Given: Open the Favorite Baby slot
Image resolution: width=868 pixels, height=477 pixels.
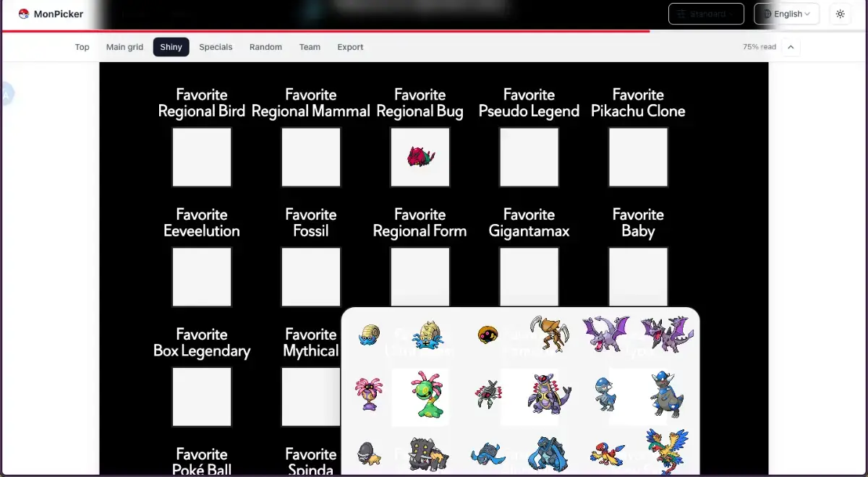Looking at the screenshot, I should pos(639,278).
